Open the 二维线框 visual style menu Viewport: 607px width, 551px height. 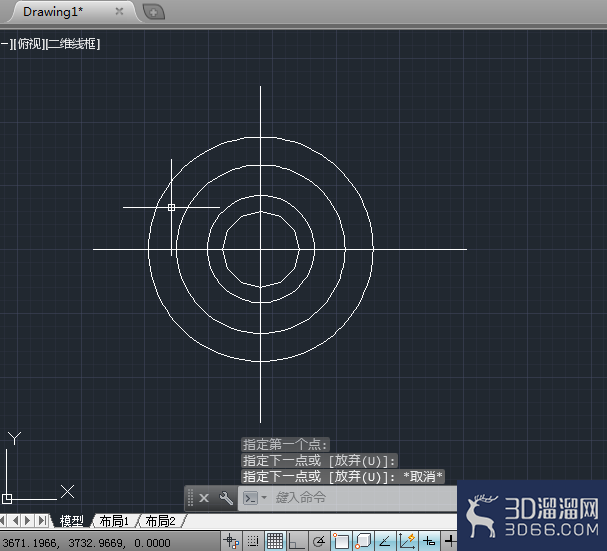pyautogui.click(x=73, y=44)
